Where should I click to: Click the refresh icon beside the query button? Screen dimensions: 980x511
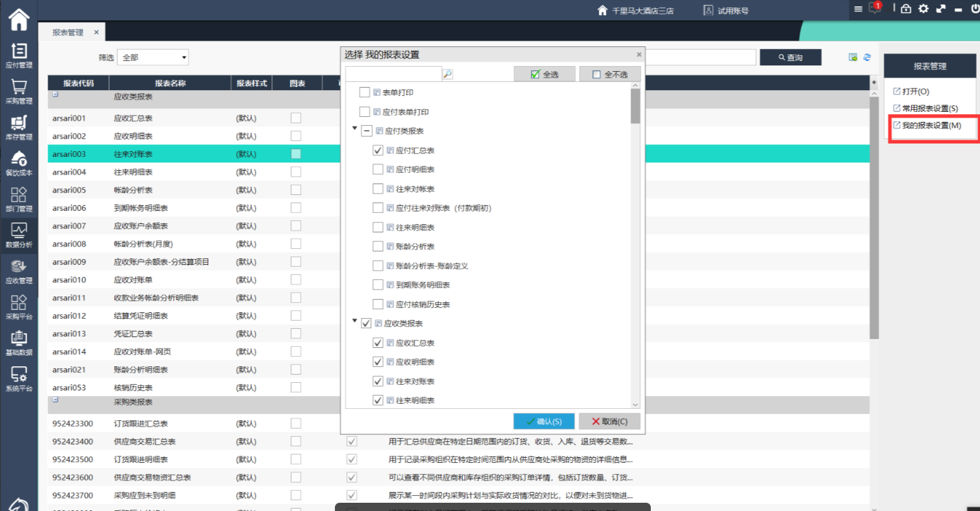point(867,57)
